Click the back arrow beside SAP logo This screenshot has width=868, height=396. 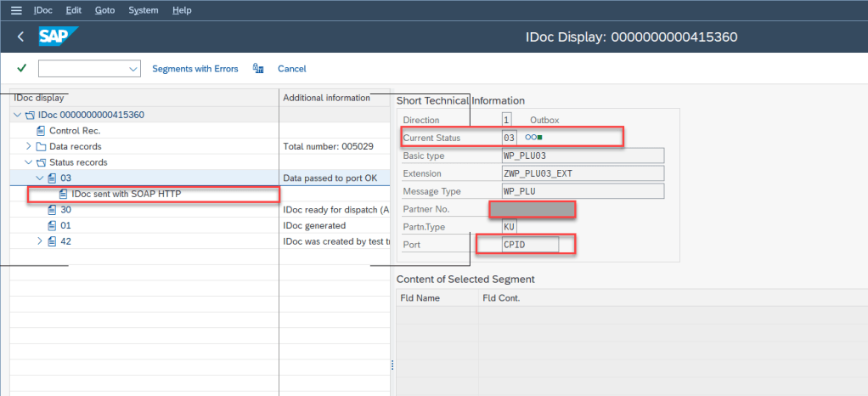(20, 37)
